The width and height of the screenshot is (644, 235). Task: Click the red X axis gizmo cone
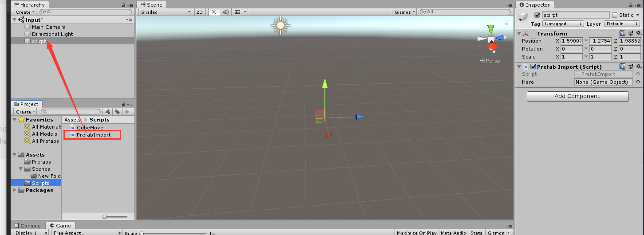(x=493, y=46)
